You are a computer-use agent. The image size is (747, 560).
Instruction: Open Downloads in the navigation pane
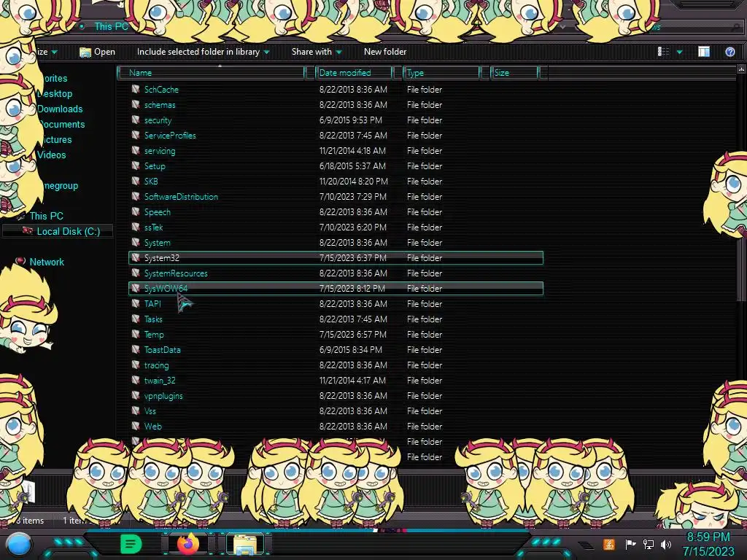(x=60, y=109)
